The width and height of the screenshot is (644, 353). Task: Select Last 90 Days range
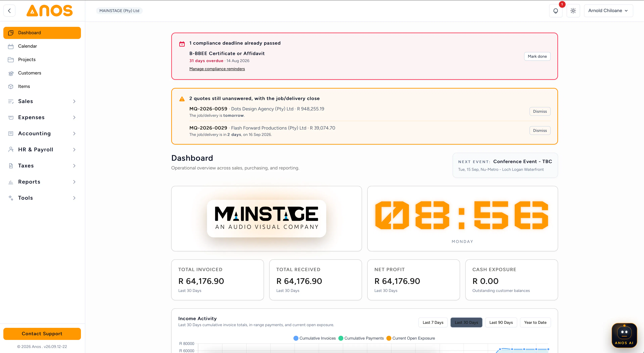click(x=501, y=322)
